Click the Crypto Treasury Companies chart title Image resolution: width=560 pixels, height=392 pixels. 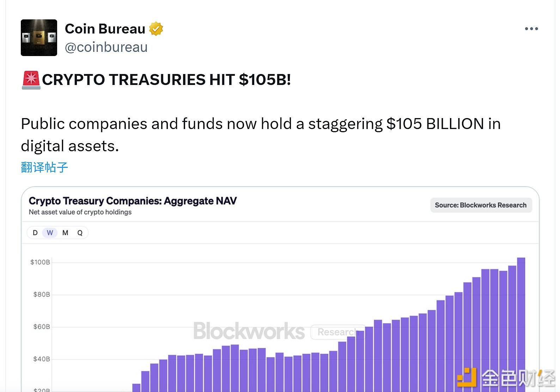pos(133,201)
